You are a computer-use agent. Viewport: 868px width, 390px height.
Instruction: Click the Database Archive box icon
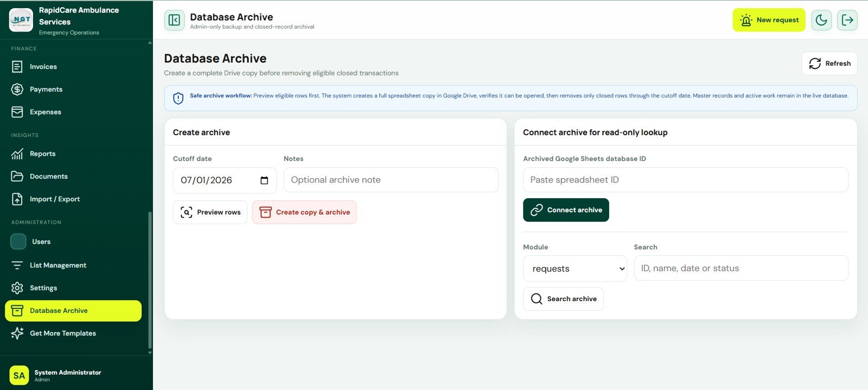[17, 311]
